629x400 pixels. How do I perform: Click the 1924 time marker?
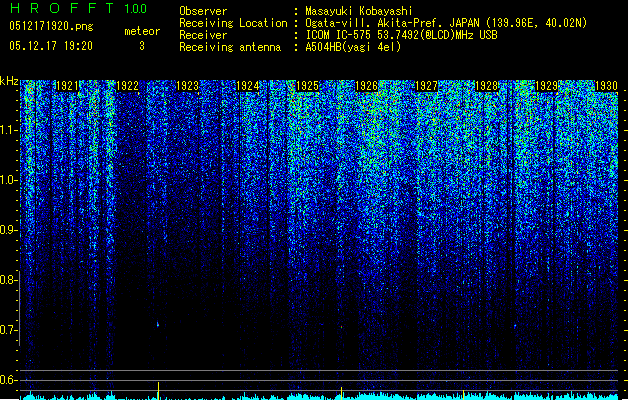pyautogui.click(x=248, y=86)
